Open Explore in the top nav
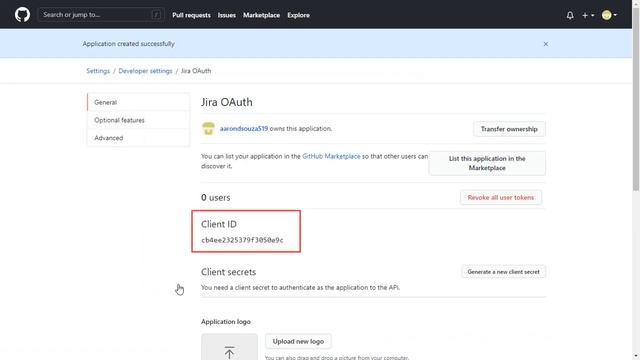This screenshot has width=640, height=360. (x=298, y=15)
